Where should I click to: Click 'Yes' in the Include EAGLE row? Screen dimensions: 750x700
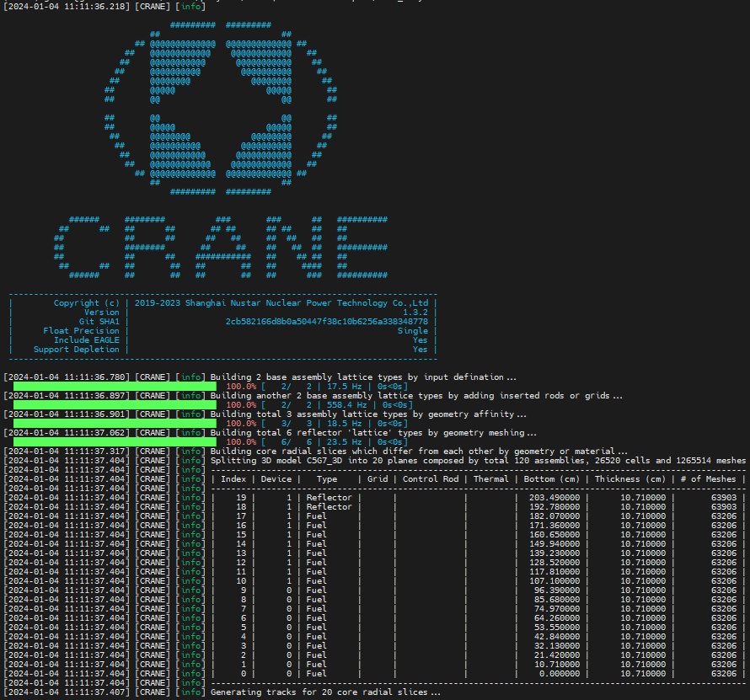pyautogui.click(x=420, y=340)
